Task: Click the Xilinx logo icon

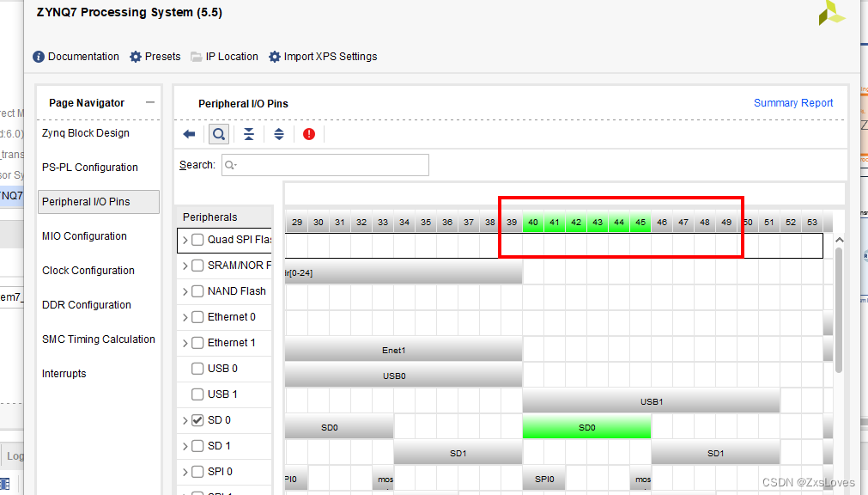Action: pos(831,13)
